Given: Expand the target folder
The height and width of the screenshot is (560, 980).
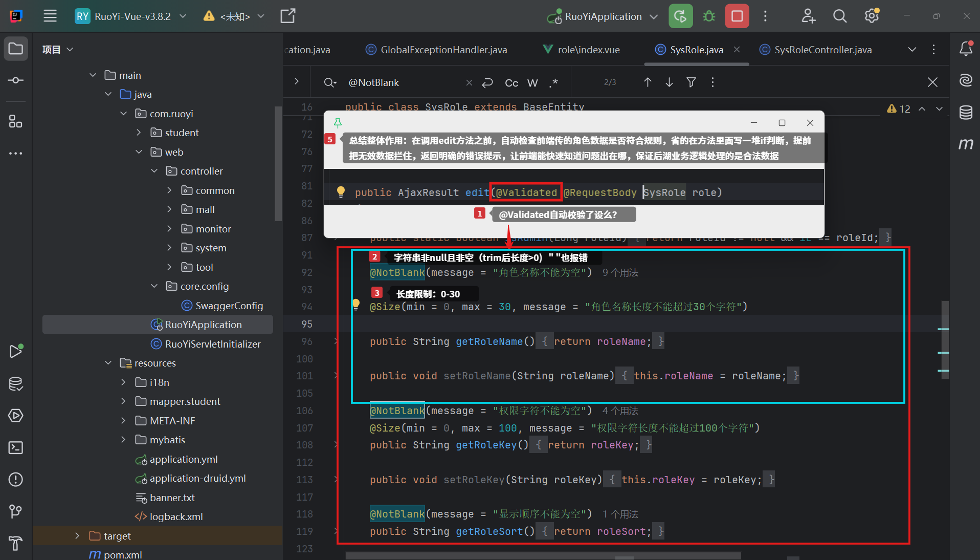Looking at the screenshot, I should coord(77,536).
